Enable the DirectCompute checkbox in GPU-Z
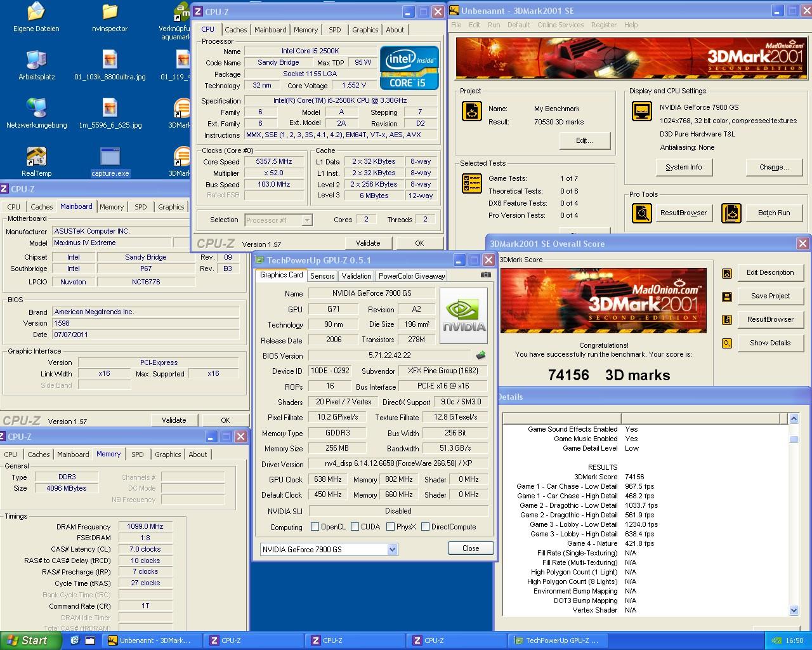Image resolution: width=812 pixels, height=650 pixels. (425, 527)
